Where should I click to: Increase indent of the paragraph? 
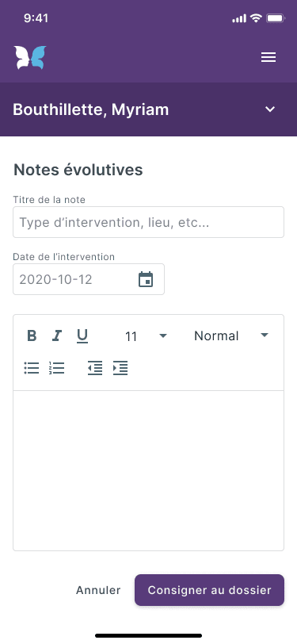click(x=120, y=368)
